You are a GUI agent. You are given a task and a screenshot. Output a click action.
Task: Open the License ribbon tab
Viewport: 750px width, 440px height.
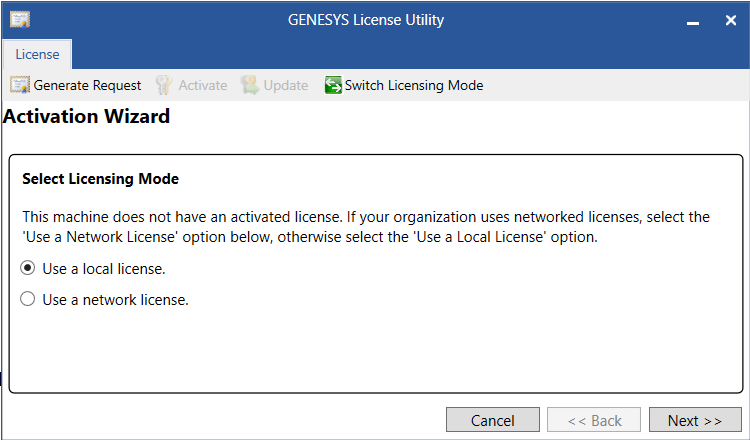coord(37,54)
